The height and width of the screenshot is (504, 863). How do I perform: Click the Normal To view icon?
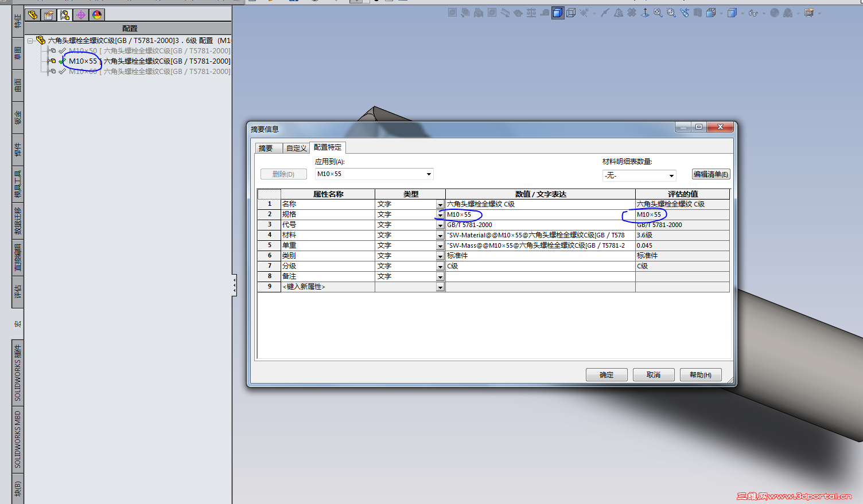(645, 13)
